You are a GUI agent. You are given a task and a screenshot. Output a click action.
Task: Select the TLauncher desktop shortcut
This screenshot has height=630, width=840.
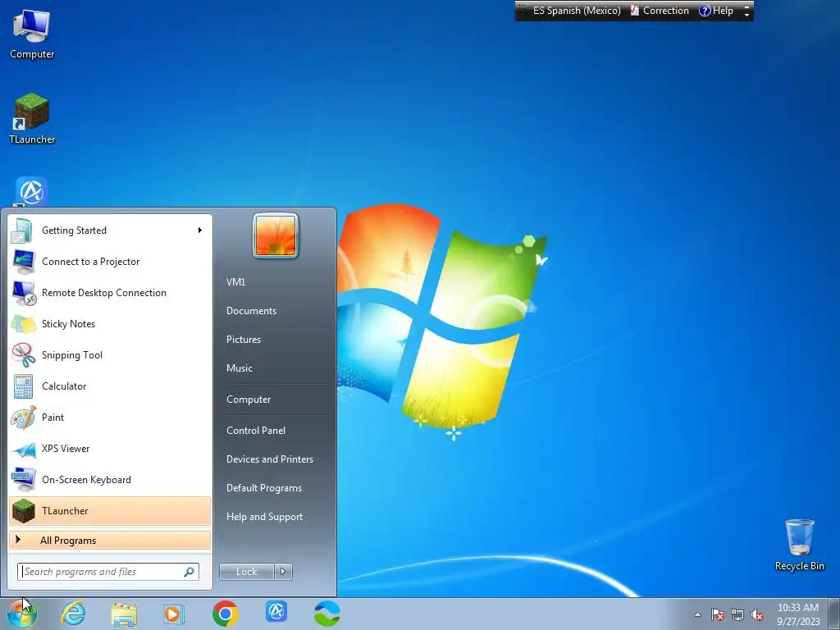pos(32,119)
